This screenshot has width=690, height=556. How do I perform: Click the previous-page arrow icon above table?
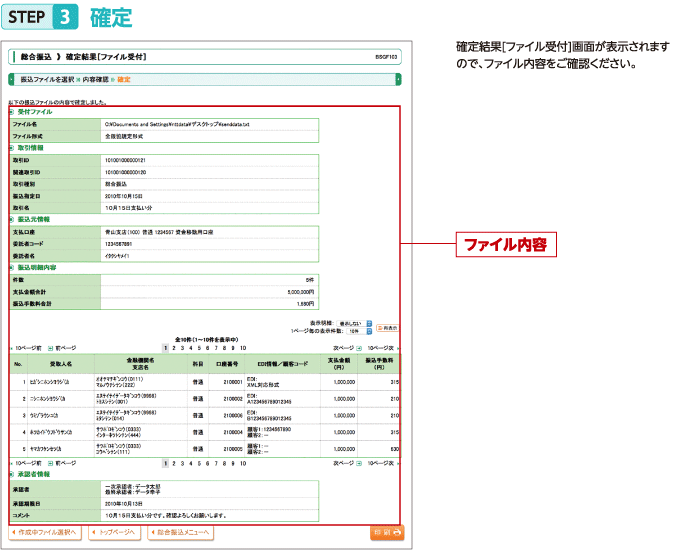[51, 348]
